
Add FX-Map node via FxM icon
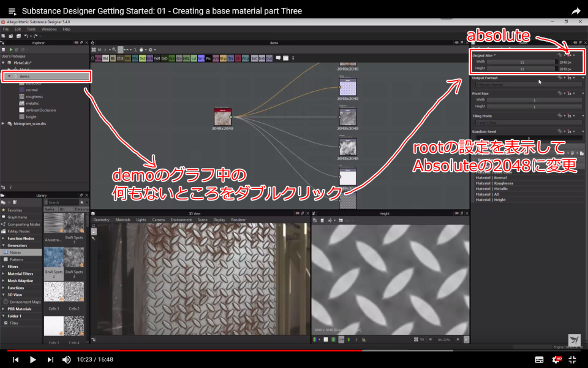click(x=157, y=59)
